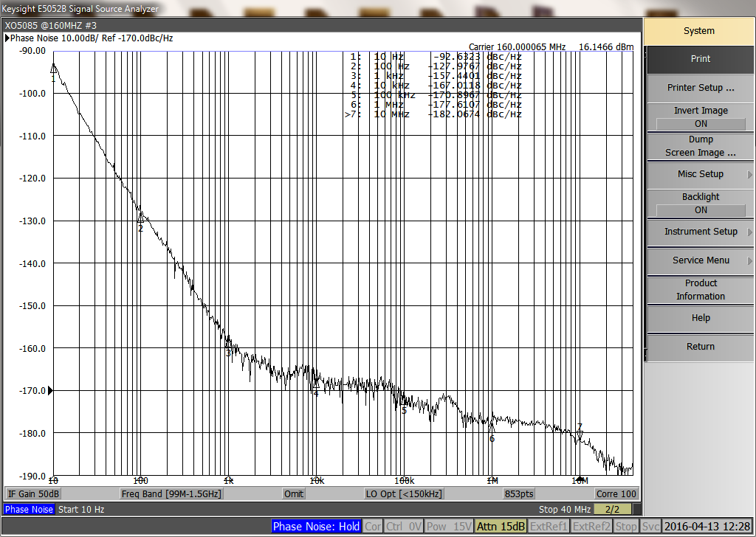Expand the Misc Setup submenu
756x537 pixels.
[x=700, y=174]
